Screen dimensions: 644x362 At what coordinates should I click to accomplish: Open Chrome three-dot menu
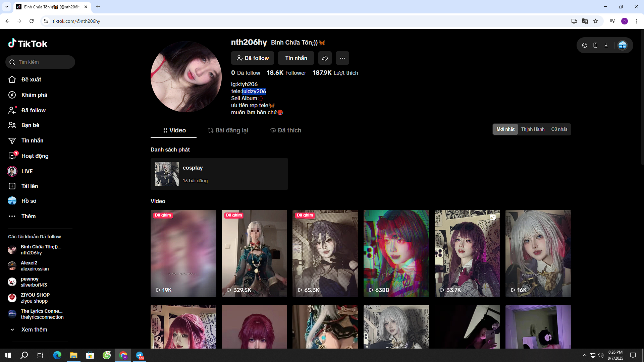[637, 21]
